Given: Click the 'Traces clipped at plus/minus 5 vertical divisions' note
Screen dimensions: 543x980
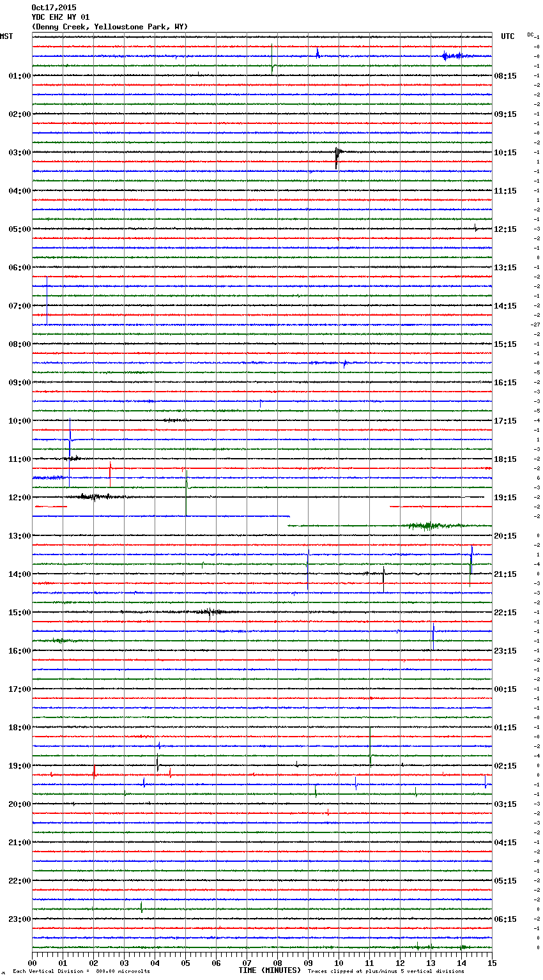Looking at the screenshot, I should point(386,972).
